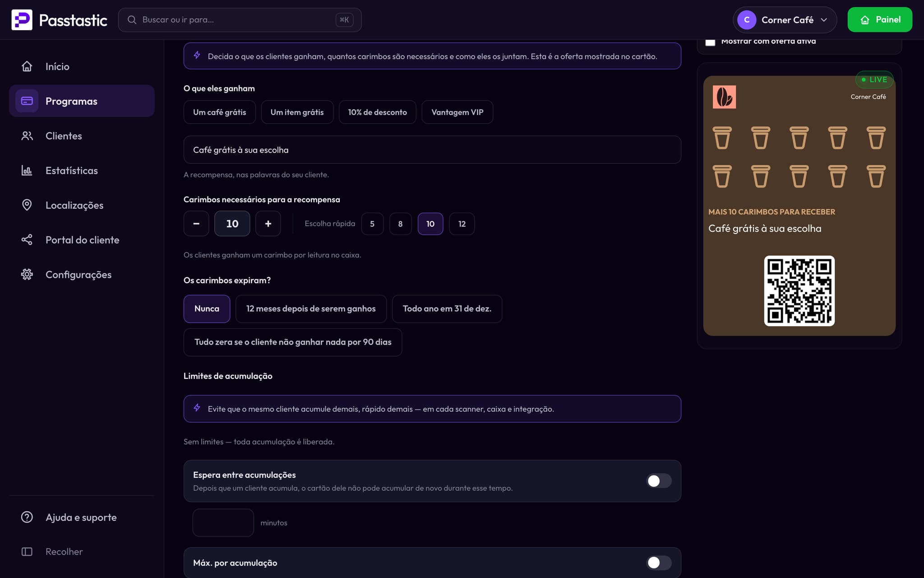Check Mostrar com oferta ativa checkbox

click(710, 42)
